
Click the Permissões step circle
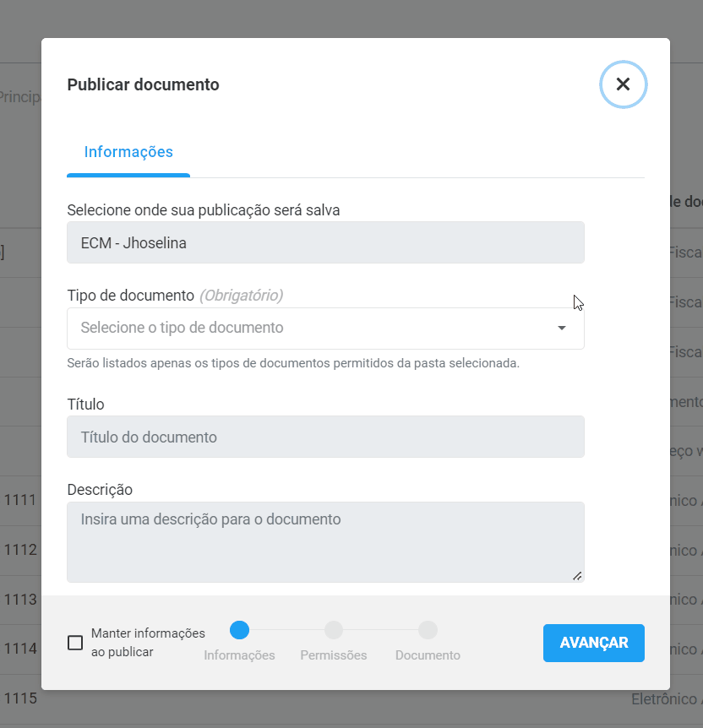(334, 630)
